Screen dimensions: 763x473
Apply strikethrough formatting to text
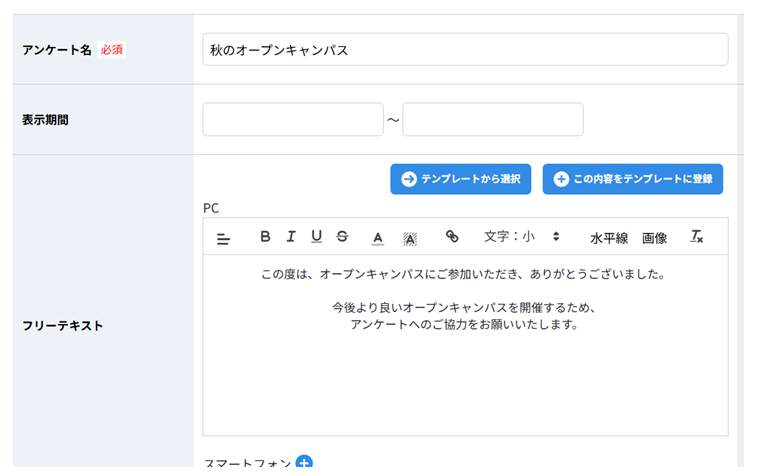[x=342, y=236]
